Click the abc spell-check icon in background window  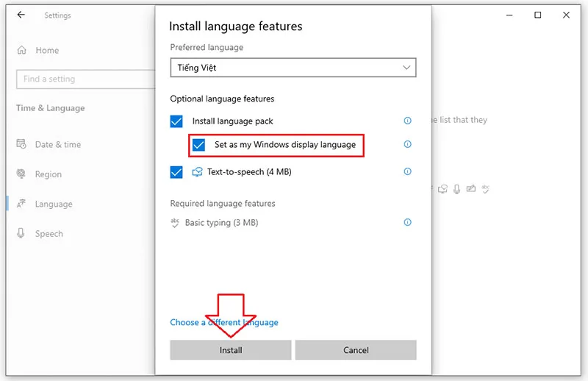pyautogui.click(x=486, y=189)
